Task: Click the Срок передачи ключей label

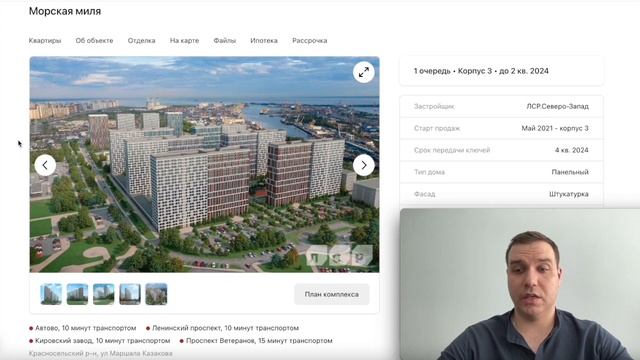Action: (452, 150)
